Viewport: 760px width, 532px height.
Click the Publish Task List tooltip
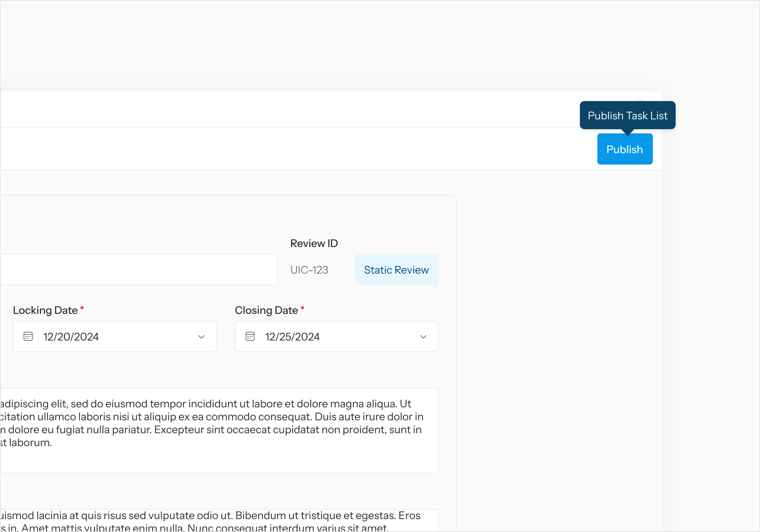(x=627, y=115)
